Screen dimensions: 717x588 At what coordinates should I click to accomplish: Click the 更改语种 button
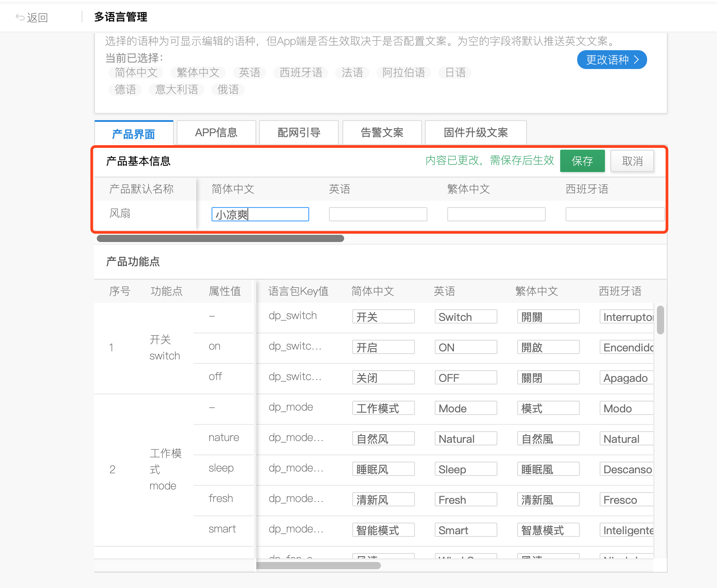coord(612,60)
